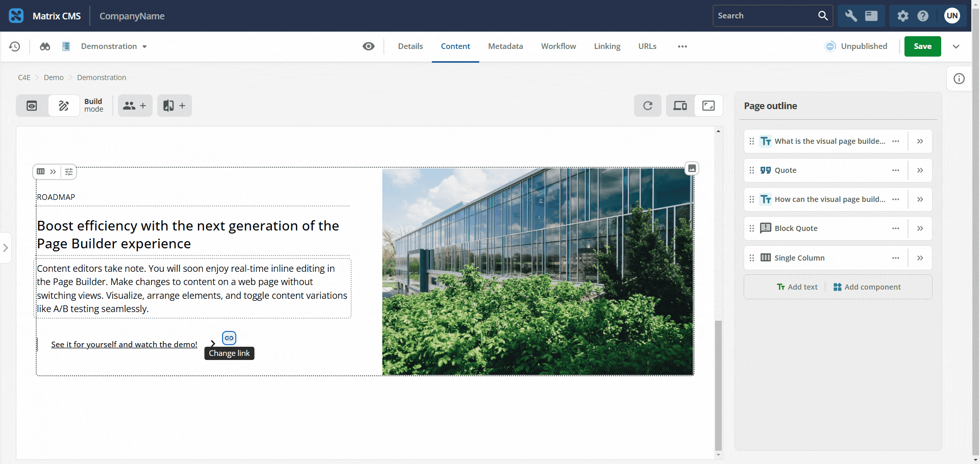980x464 pixels.
Task: Click the change image icon on photo
Action: [x=692, y=168]
